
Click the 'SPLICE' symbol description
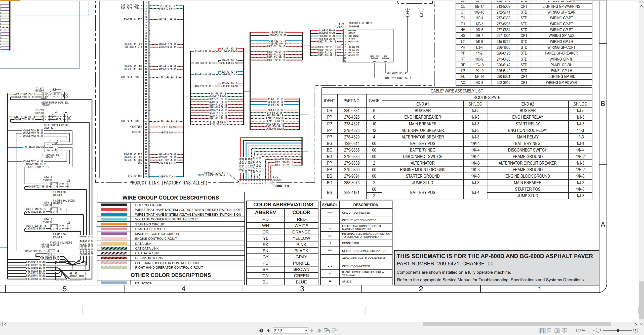pyautogui.click(x=347, y=281)
